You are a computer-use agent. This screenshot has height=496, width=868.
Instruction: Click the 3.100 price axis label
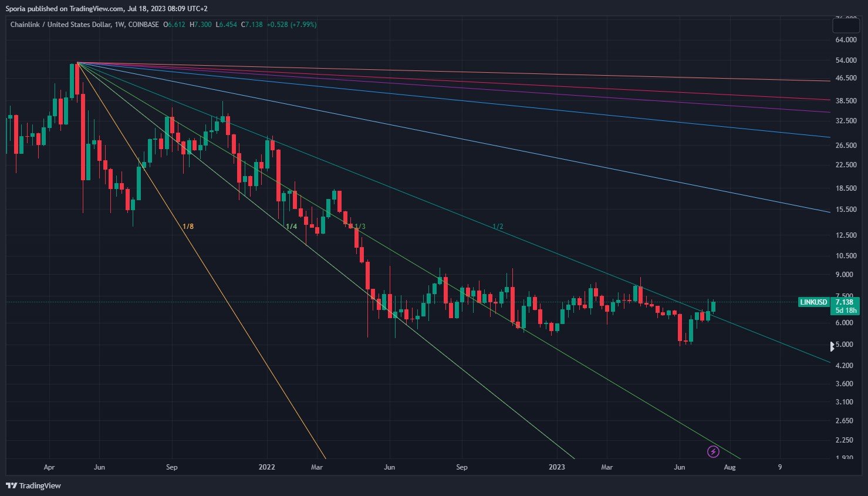tap(844, 402)
